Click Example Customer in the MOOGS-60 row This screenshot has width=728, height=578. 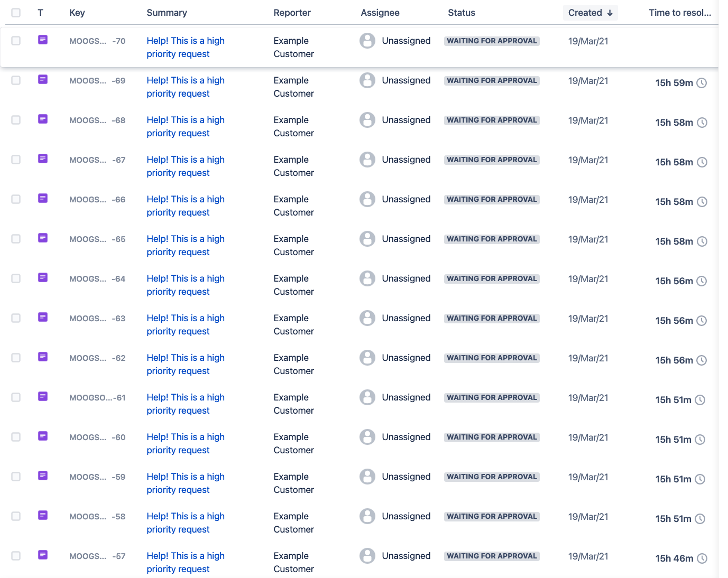pos(293,443)
